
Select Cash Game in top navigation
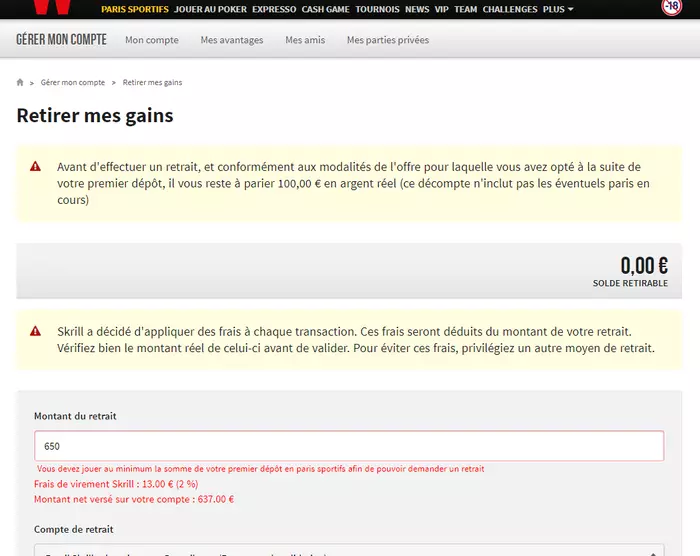325,9
